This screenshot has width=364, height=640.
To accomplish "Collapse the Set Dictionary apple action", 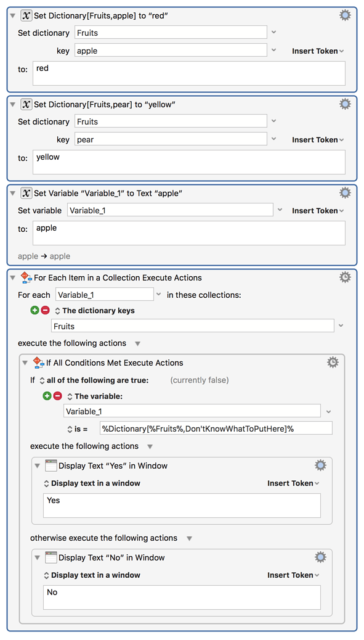I will coord(13,15).
